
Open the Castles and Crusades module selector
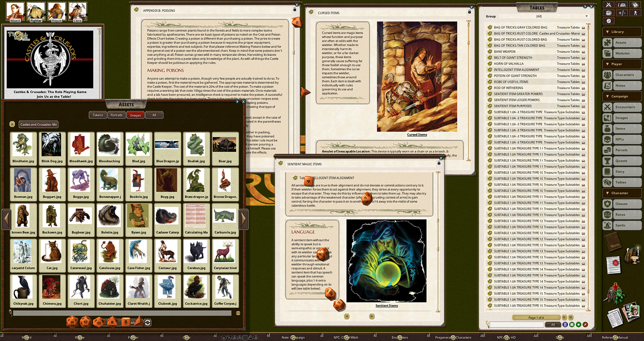(x=38, y=125)
